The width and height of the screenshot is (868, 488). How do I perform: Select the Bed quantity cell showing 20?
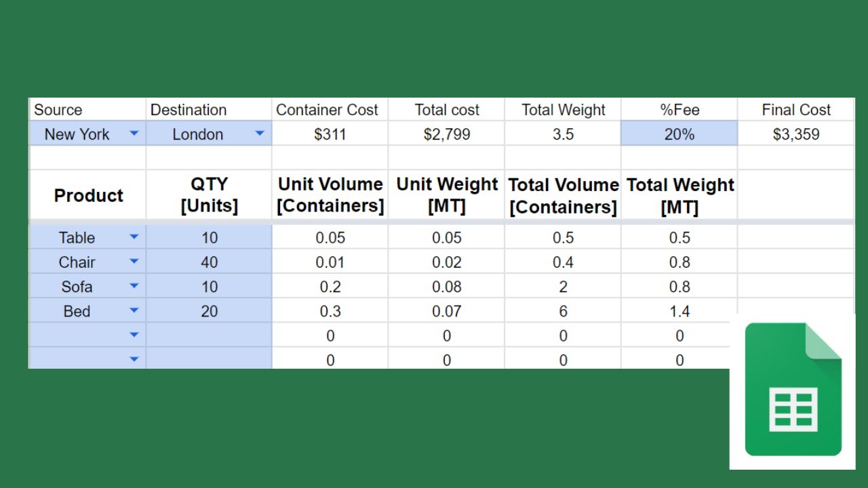[209, 311]
